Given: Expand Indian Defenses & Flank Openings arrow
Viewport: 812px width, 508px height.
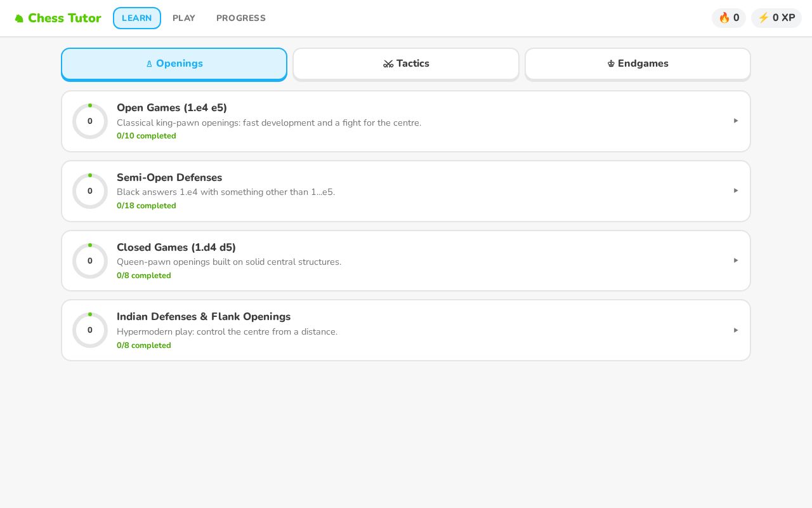Looking at the screenshot, I should 736,330.
